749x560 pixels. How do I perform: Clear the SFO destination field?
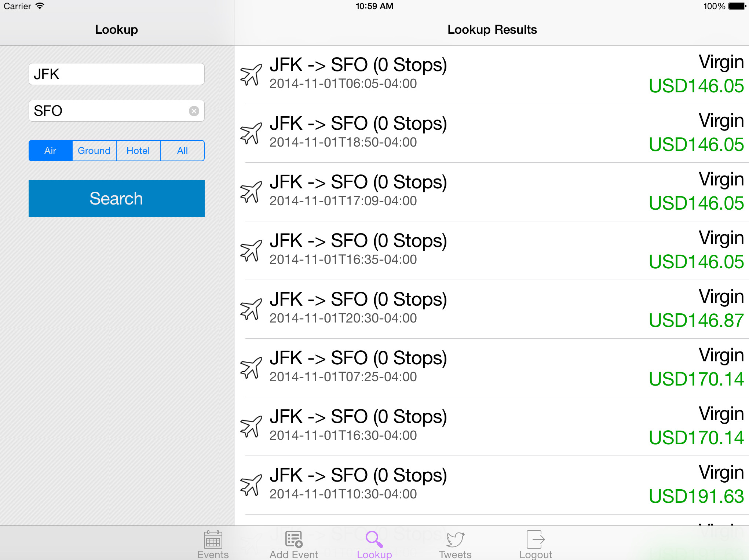tap(194, 111)
